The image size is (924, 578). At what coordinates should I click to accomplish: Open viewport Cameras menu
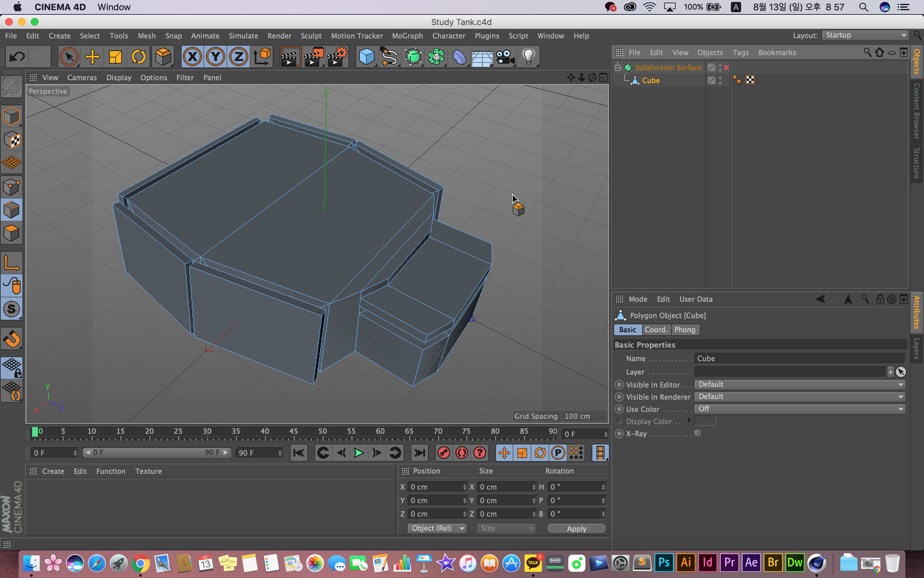point(82,78)
